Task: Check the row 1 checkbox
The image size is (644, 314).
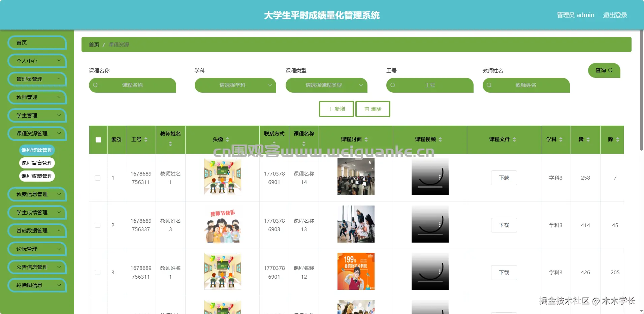Action: pyautogui.click(x=98, y=178)
